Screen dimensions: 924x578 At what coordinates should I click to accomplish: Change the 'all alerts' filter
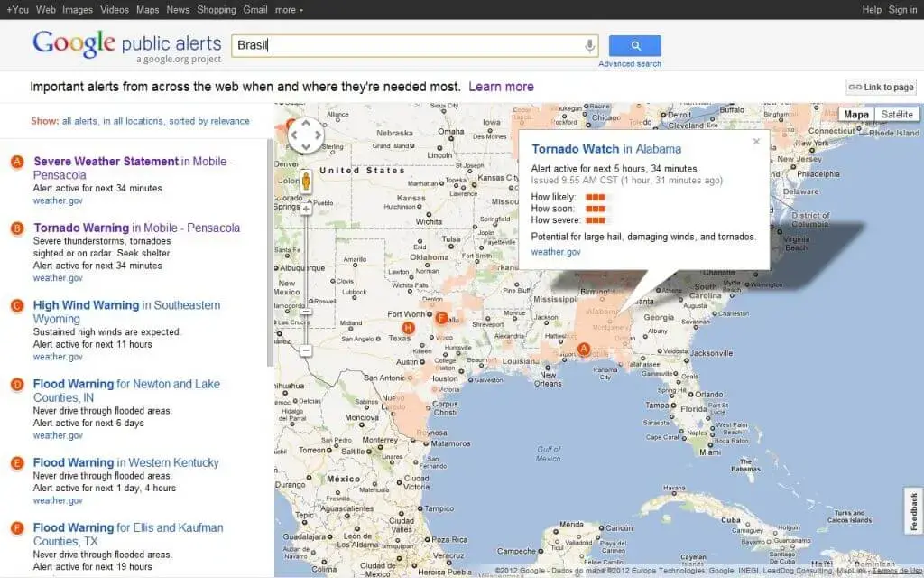coord(79,121)
